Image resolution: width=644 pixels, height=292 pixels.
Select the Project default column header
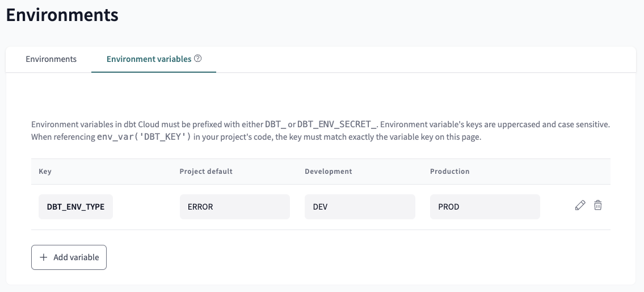(206, 172)
